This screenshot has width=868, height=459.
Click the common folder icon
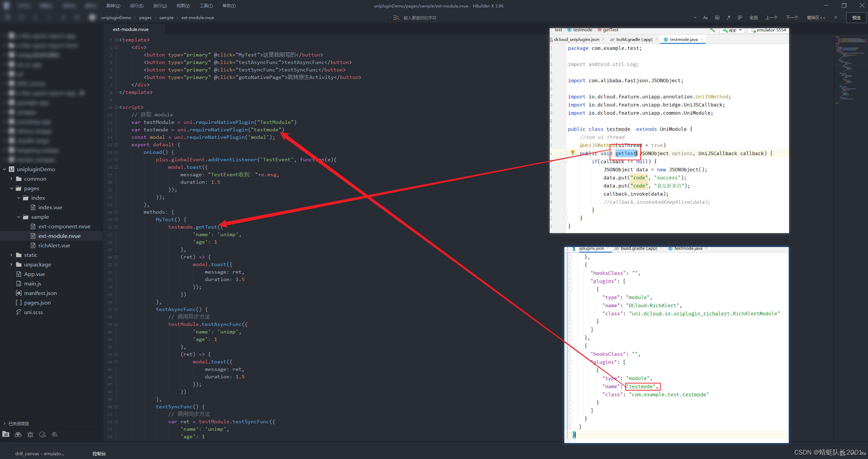(x=19, y=179)
